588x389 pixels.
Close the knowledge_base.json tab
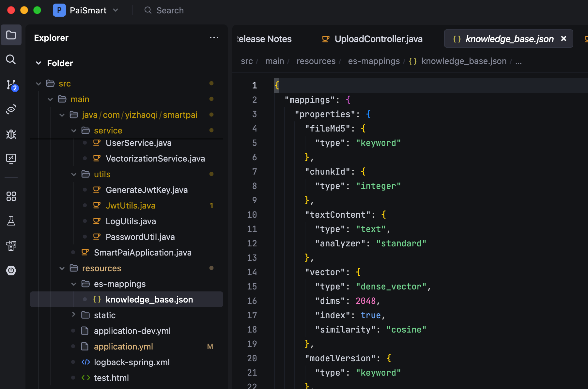pyautogui.click(x=564, y=39)
